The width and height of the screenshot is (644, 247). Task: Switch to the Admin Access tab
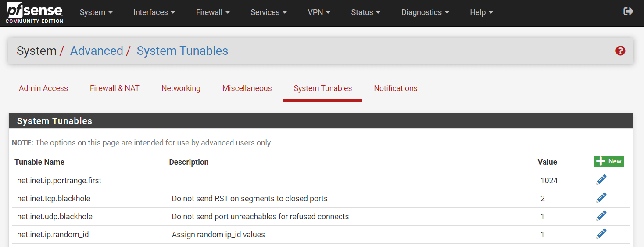click(43, 88)
